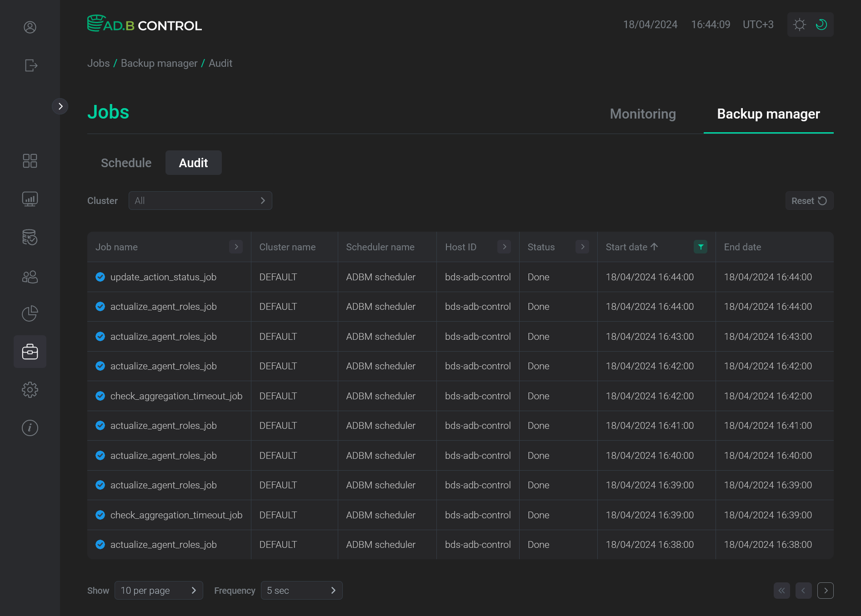Screen dimensions: 861x616
Task: Switch theme to light mode
Action: pos(799,25)
